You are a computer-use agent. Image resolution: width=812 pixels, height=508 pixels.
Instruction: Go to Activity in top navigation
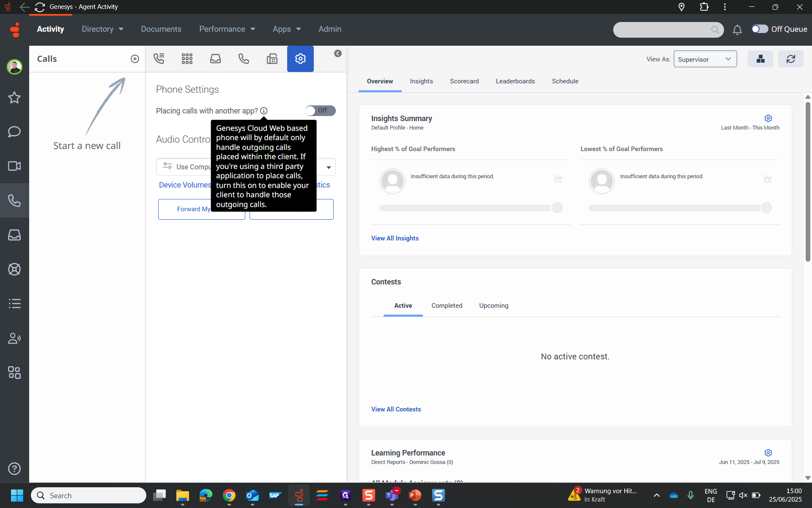pyautogui.click(x=50, y=29)
